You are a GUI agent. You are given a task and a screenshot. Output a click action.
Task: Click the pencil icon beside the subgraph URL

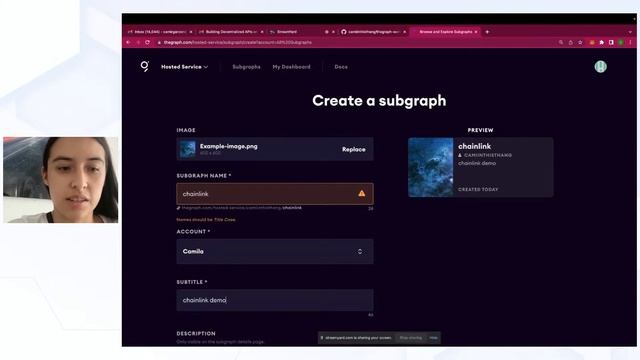[178, 208]
